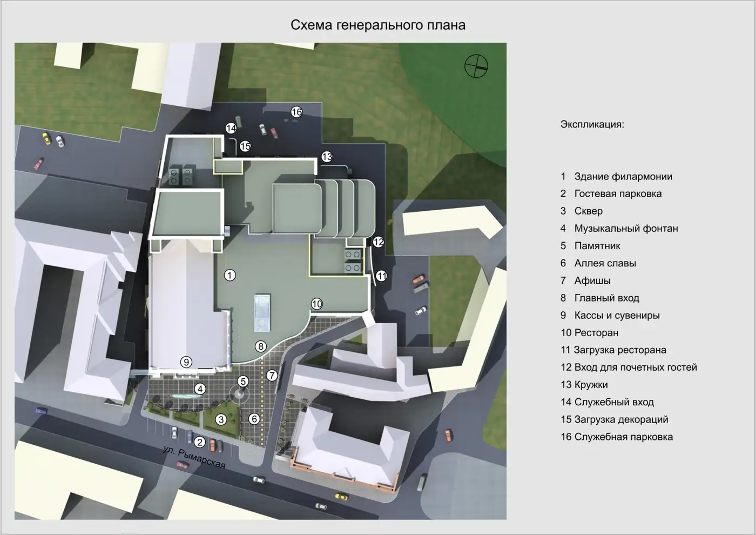The image size is (756, 535).
Task: Click the street label "ул. Рымарская"
Action: (x=194, y=457)
